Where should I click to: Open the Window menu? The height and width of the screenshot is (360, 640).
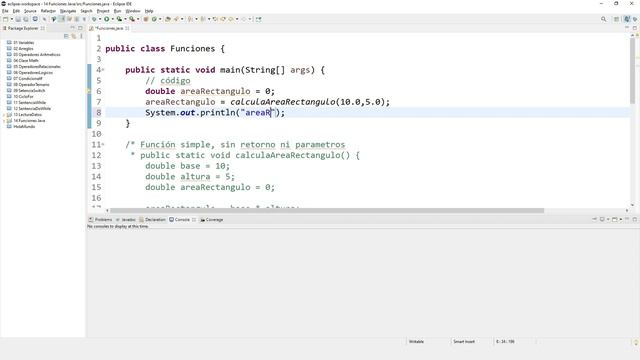pyautogui.click(x=133, y=11)
